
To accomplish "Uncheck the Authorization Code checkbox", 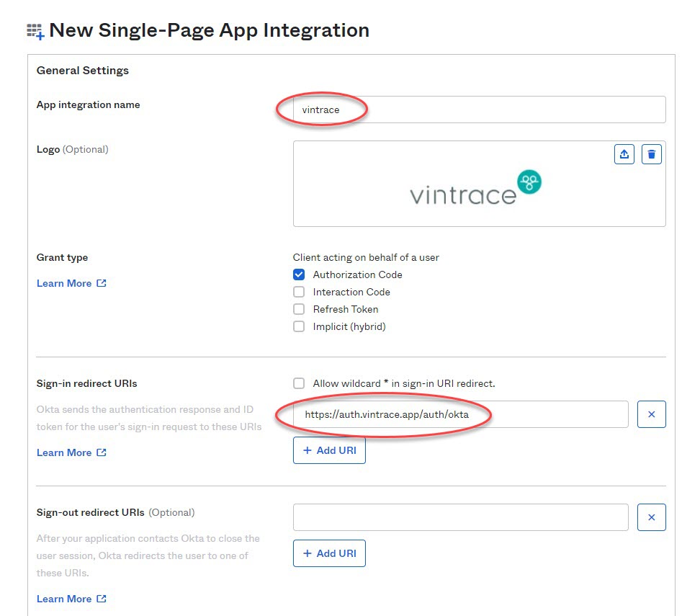I will click(x=299, y=274).
